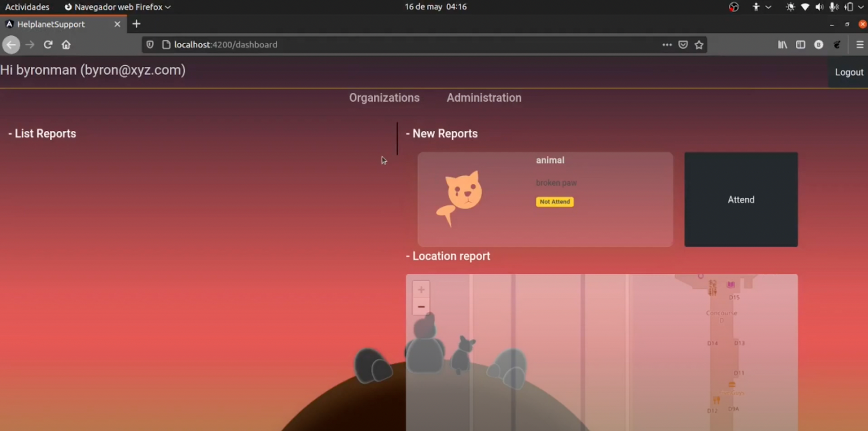Zoom in on the location map

point(421,290)
